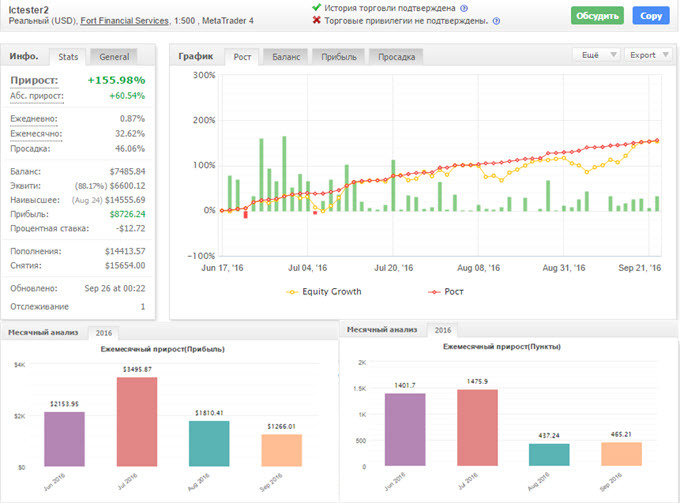Click the Абс. прирост label
The width and height of the screenshot is (680, 503).
tap(37, 96)
